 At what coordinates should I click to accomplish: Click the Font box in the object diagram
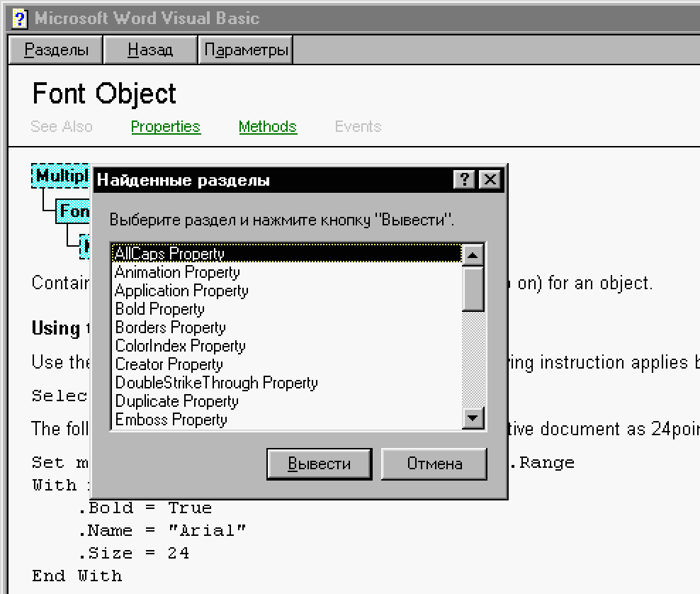click(73, 211)
